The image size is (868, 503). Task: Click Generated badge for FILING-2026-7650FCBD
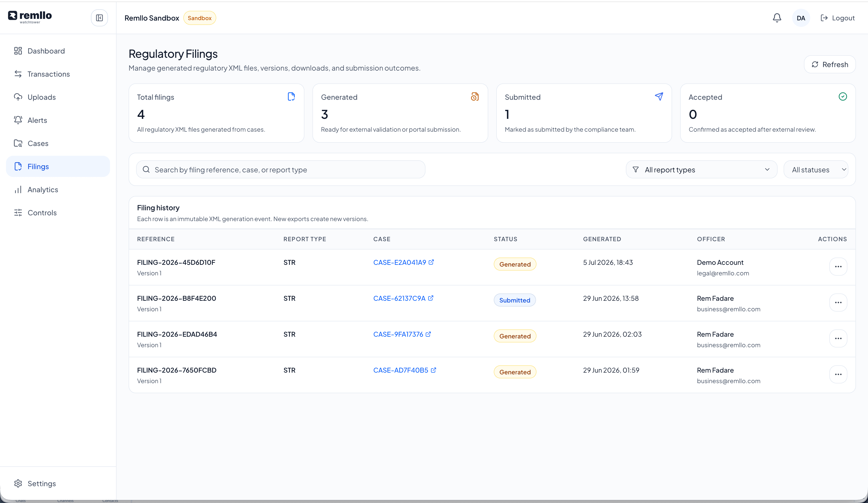point(515,372)
